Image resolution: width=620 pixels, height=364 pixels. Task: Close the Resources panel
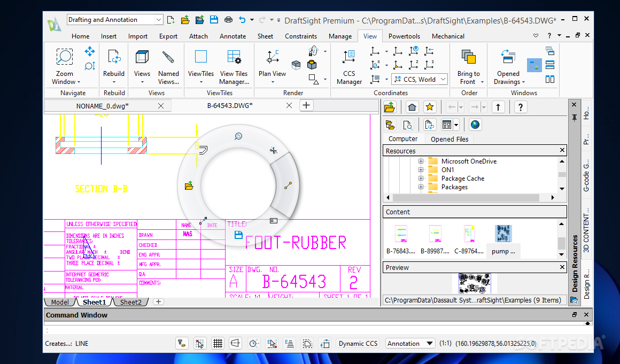pos(562,151)
